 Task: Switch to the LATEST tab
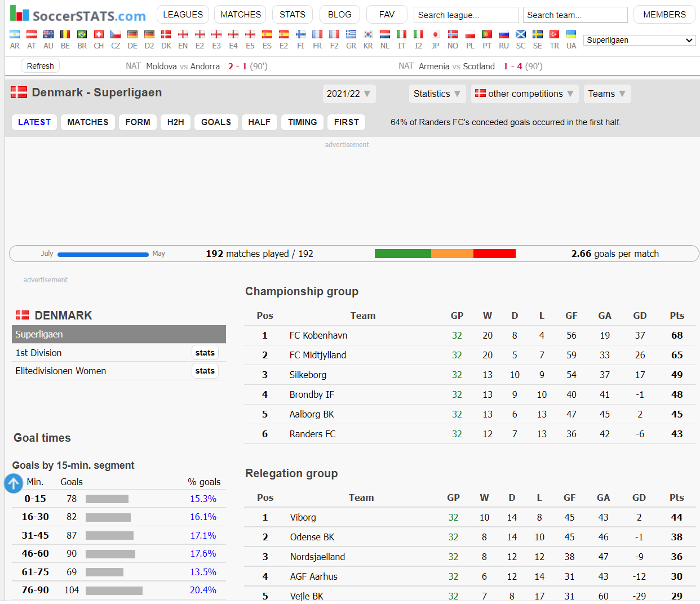34,122
